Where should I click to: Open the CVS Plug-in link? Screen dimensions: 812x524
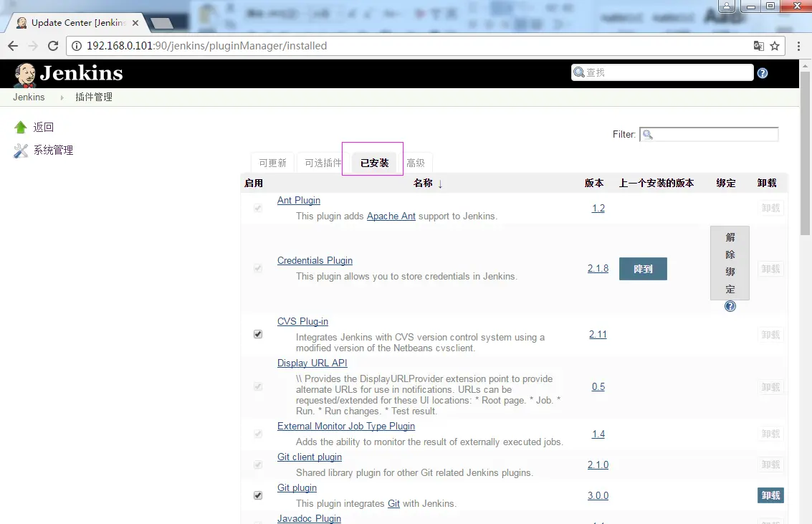point(302,322)
